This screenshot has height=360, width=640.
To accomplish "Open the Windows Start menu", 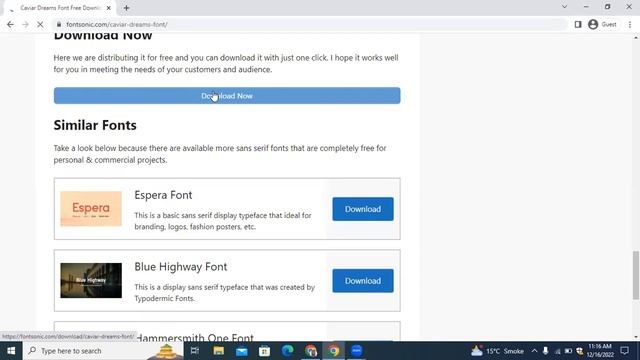I will point(11,351).
